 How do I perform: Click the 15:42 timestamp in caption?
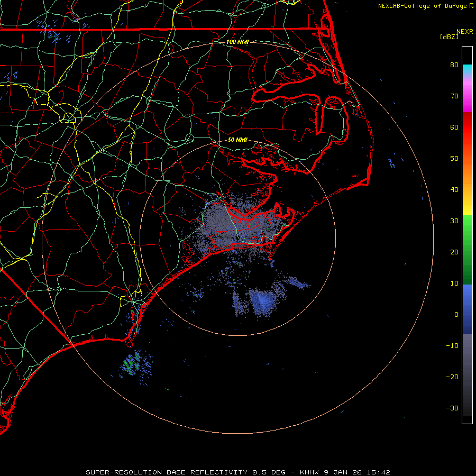coord(378,472)
